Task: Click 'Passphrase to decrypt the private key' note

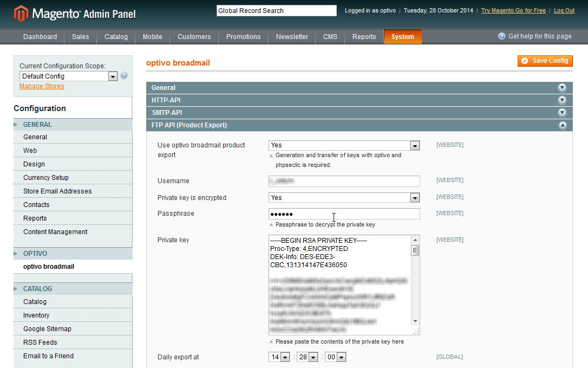Action: [x=325, y=224]
